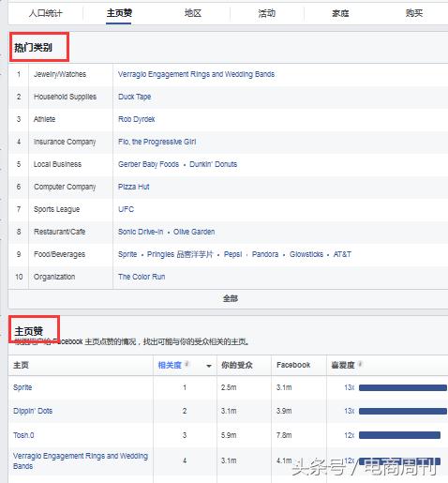
Task: Click the Pepsi link
Action: (232, 254)
